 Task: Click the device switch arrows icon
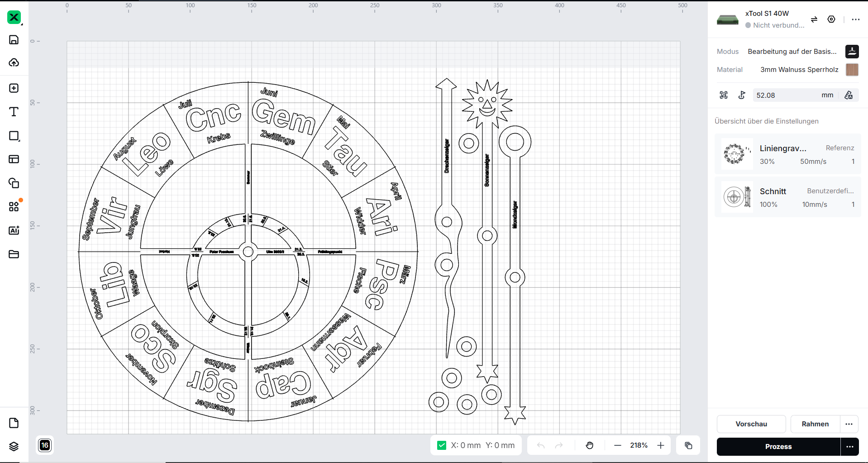(814, 19)
